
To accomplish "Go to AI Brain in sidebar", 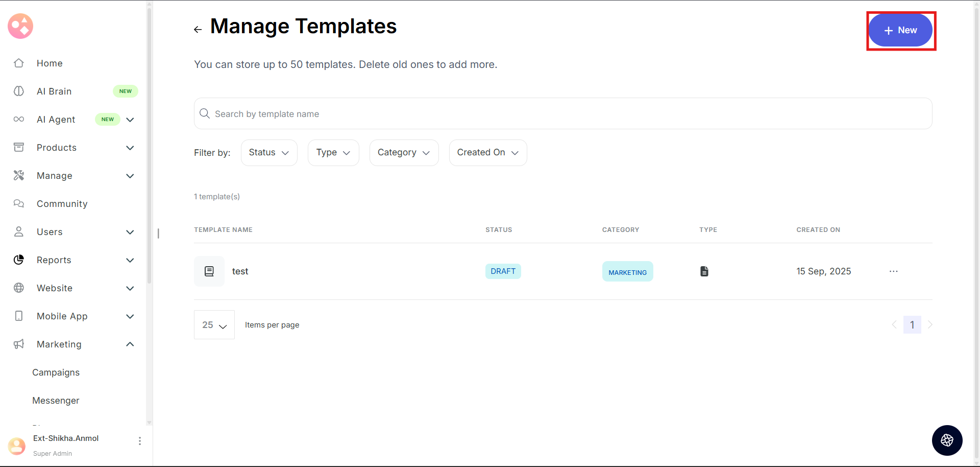I will (54, 91).
